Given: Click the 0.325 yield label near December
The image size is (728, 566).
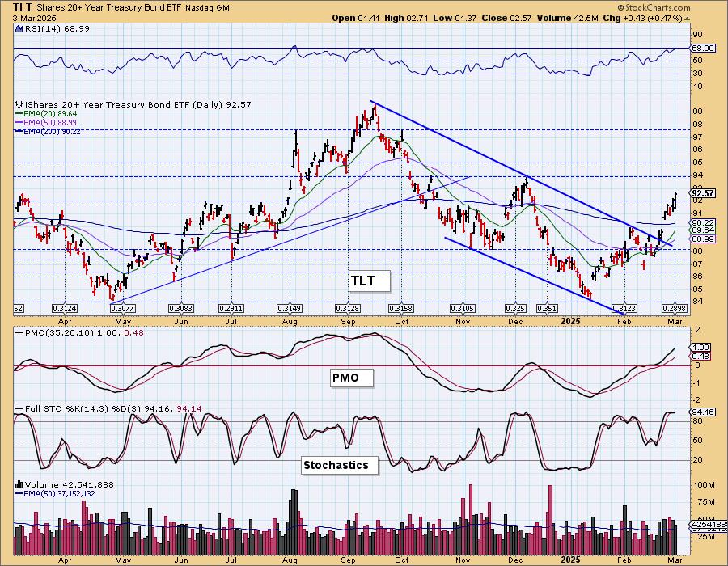Looking at the screenshot, I should click(x=515, y=309).
